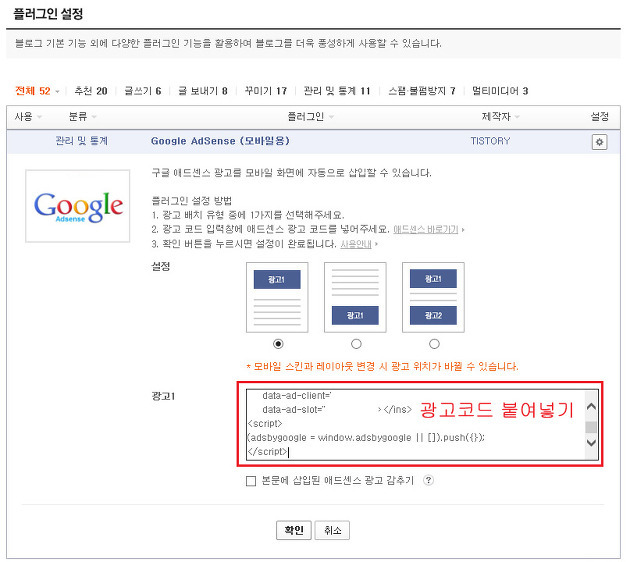
Task: Switch to the 관리 및 통계 11 tab
Action: click(337, 91)
